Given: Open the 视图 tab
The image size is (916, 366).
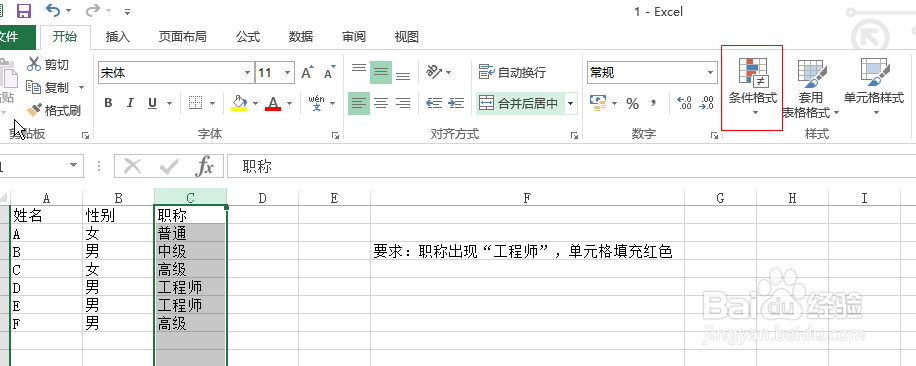Looking at the screenshot, I should pyautogui.click(x=407, y=37).
